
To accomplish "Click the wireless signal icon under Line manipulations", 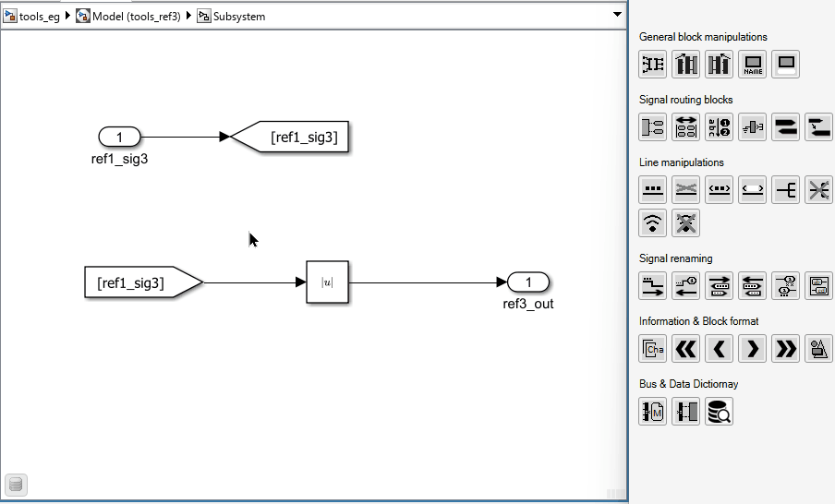I will click(652, 223).
